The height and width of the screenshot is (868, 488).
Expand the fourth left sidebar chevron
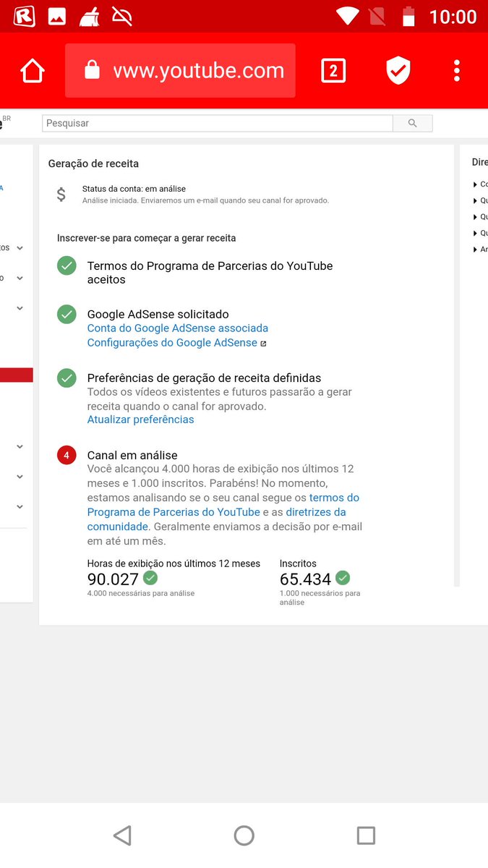point(20,446)
